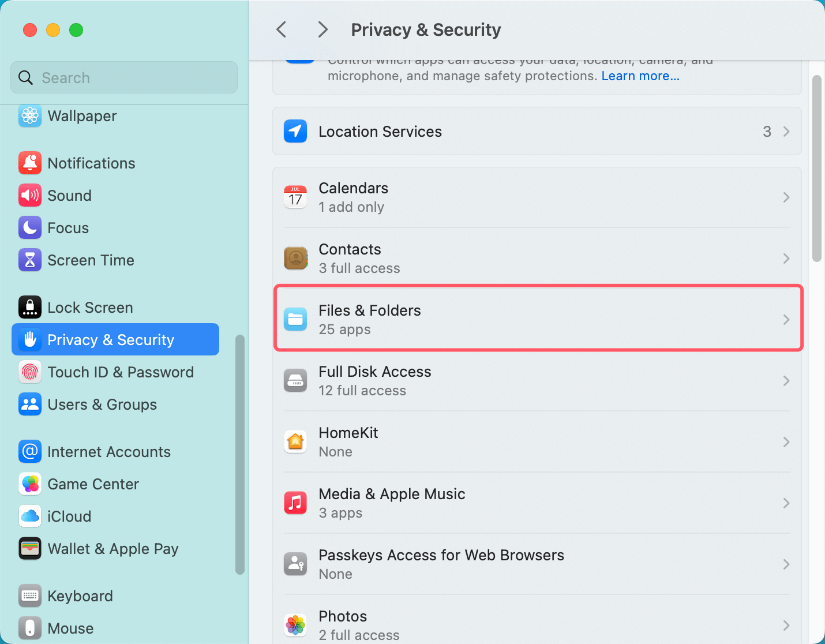
Task: Click the Passkeys key icon
Action: coord(295,564)
